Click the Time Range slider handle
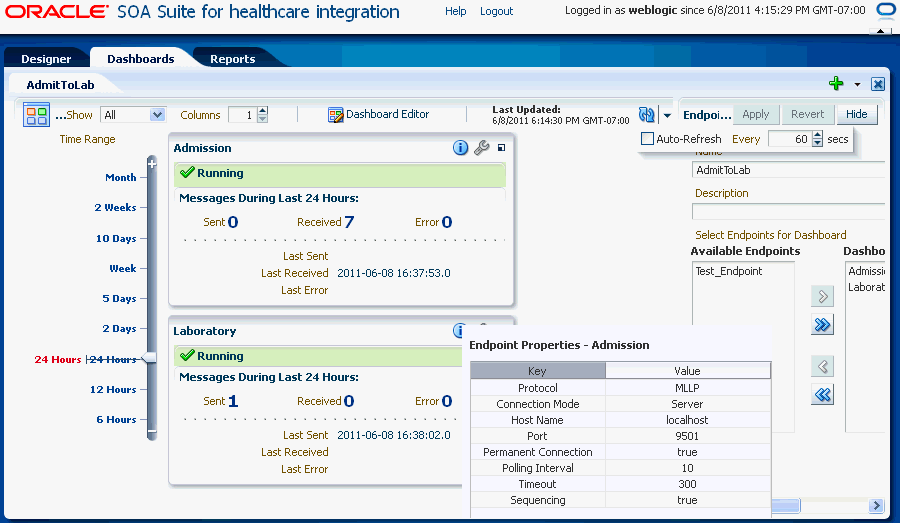900x523 pixels. (149, 358)
